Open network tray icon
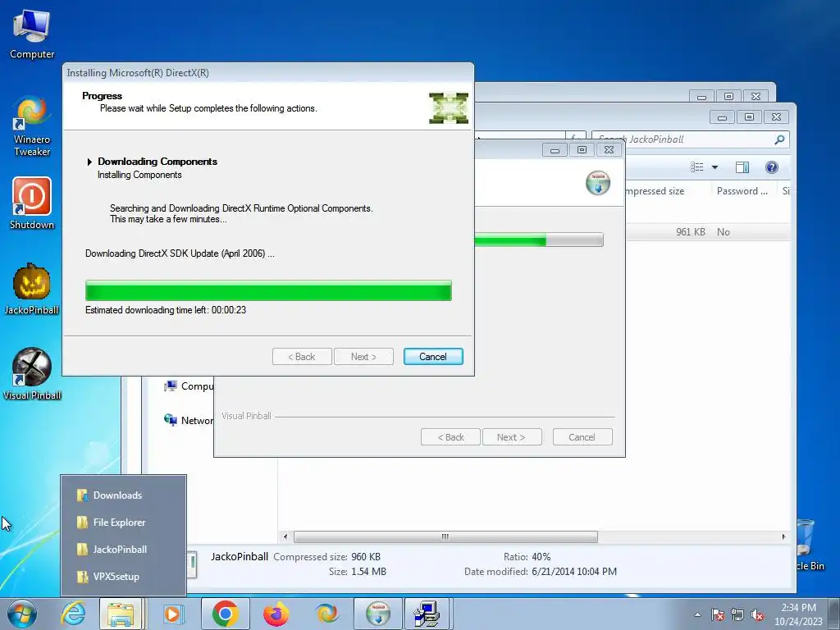840x630 pixels. click(x=737, y=615)
